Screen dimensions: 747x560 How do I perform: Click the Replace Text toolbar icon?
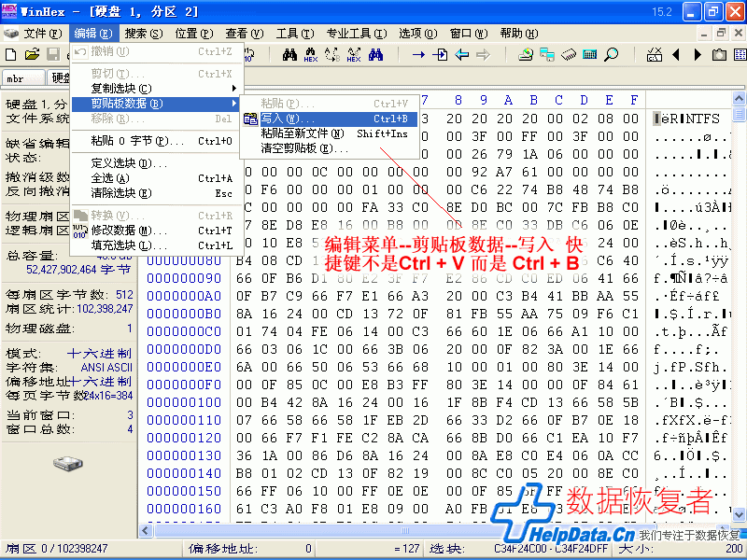pos(332,55)
